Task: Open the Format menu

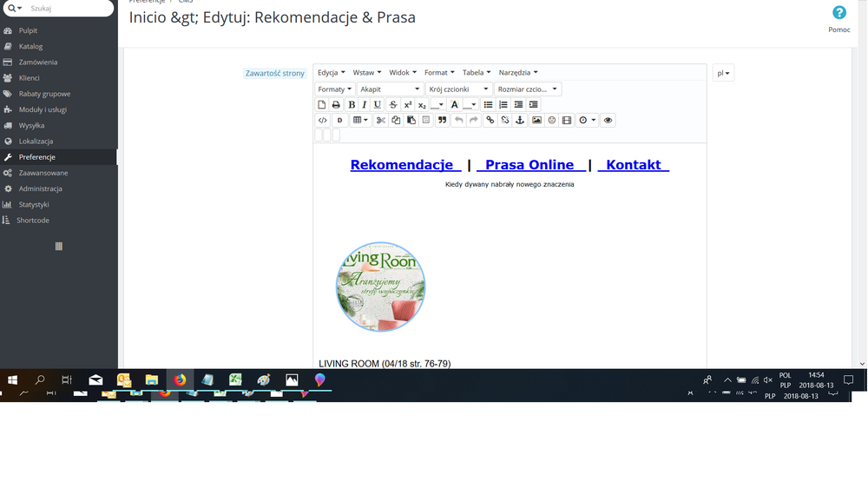Action: [439, 73]
